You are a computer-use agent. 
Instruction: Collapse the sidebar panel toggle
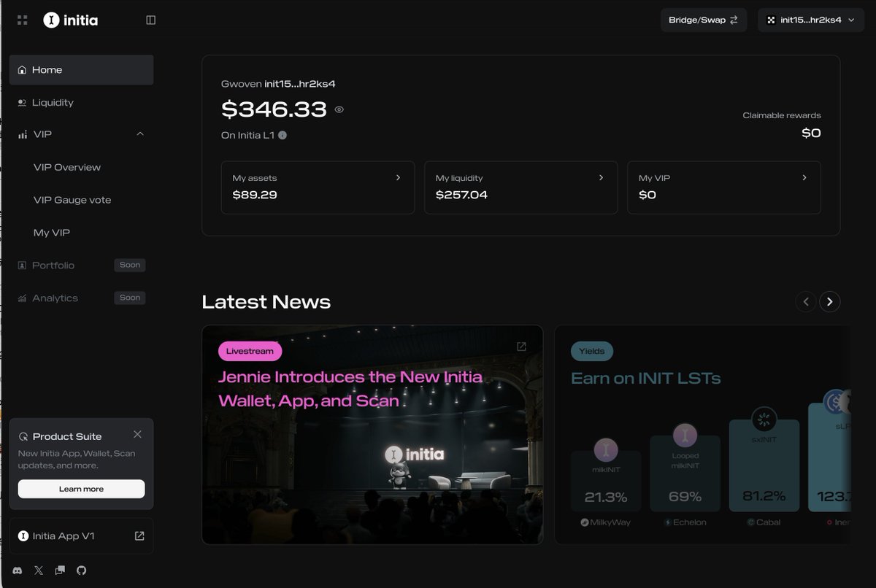(151, 20)
